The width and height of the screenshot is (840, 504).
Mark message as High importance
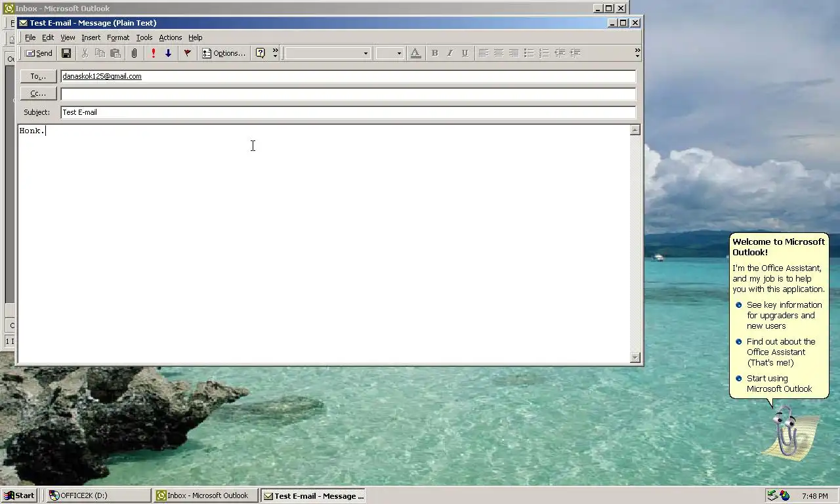click(x=154, y=53)
